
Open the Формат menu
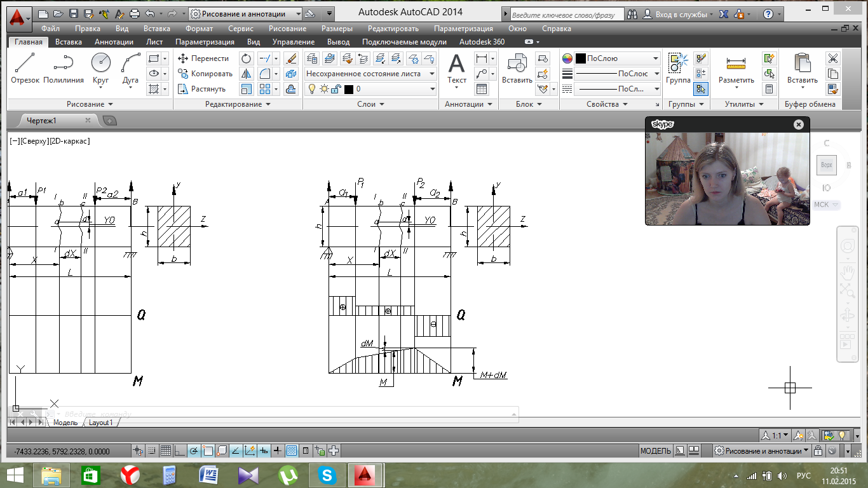199,29
